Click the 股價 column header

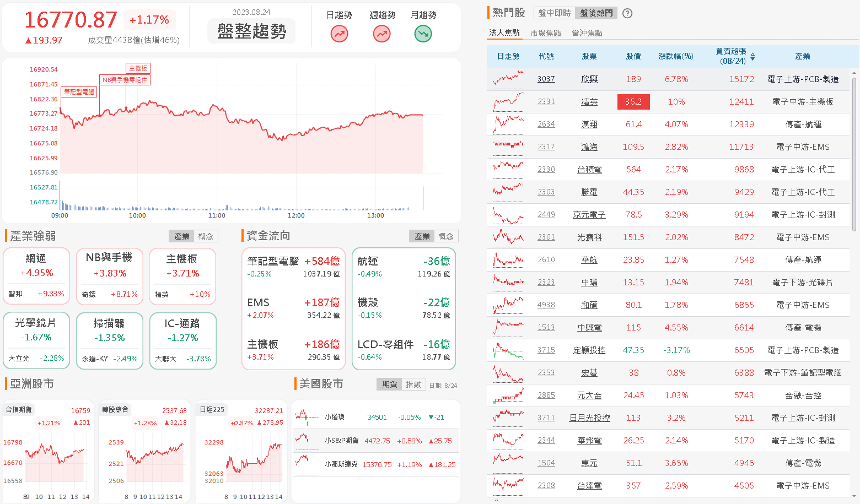(633, 57)
